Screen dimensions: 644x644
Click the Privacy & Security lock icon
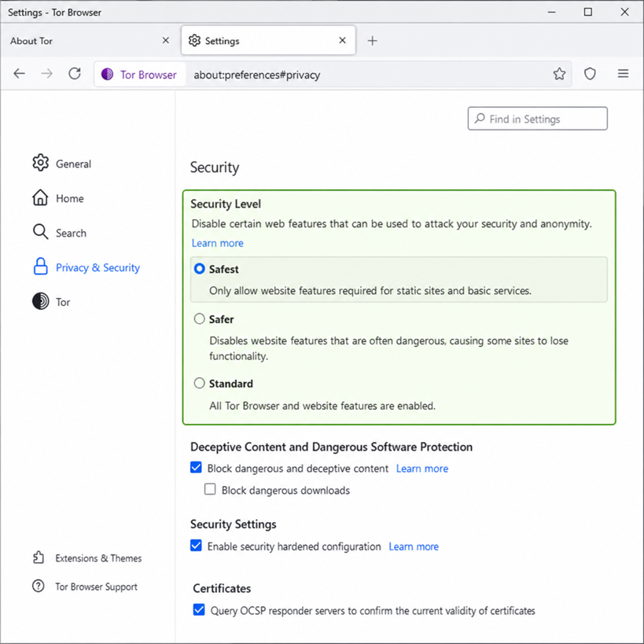point(40,267)
